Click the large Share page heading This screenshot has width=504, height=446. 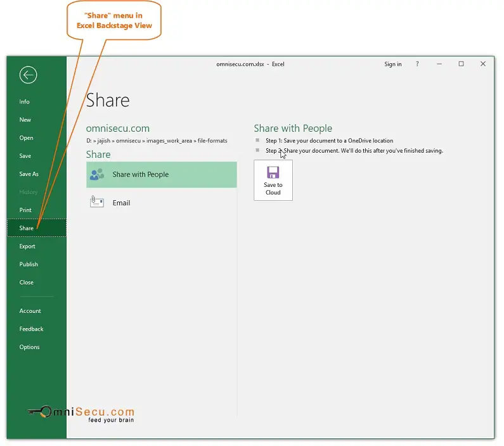point(108,100)
